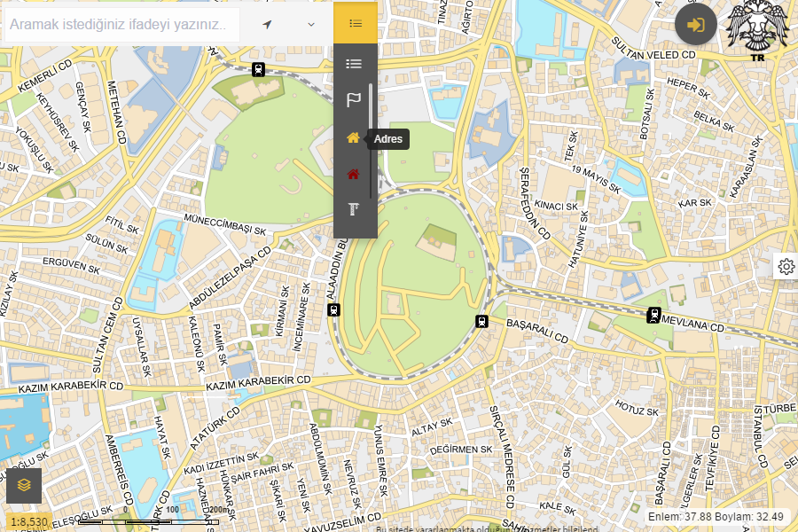Viewport: 798px width, 532px height.
Task: Click the address search input field
Action: click(121, 25)
